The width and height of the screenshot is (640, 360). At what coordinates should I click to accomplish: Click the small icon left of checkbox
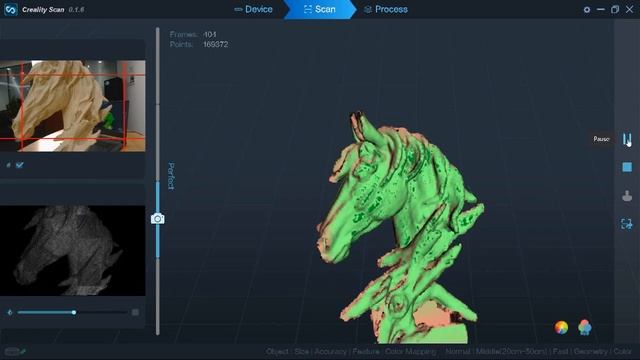click(9, 165)
